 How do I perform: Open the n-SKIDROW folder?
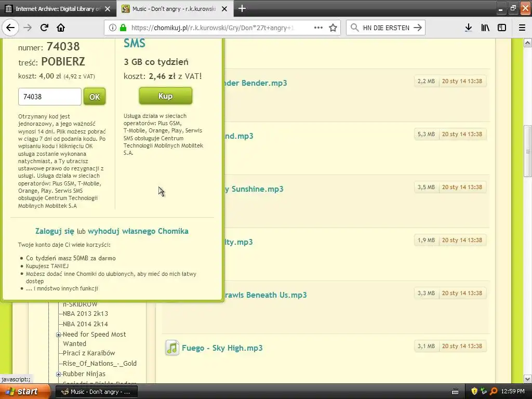coord(80,304)
